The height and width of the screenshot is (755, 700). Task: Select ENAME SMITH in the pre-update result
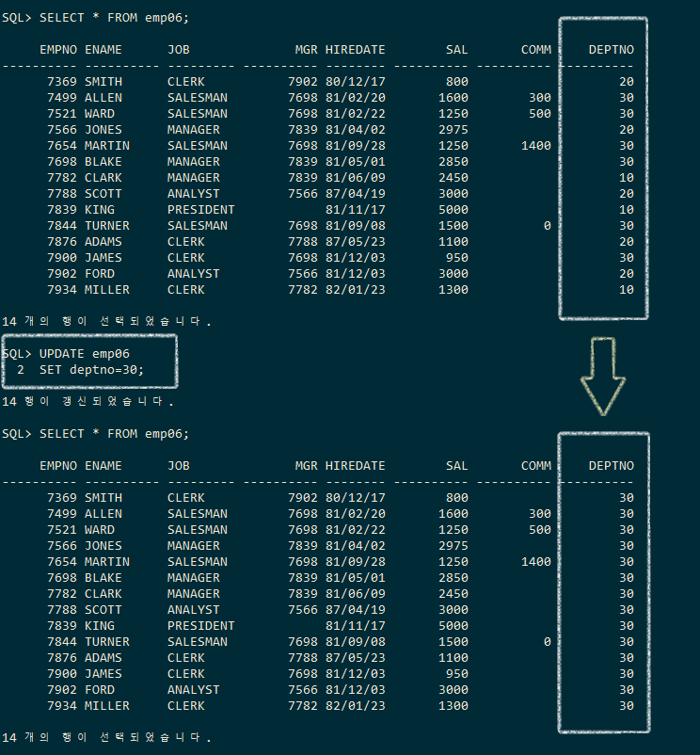point(103,82)
